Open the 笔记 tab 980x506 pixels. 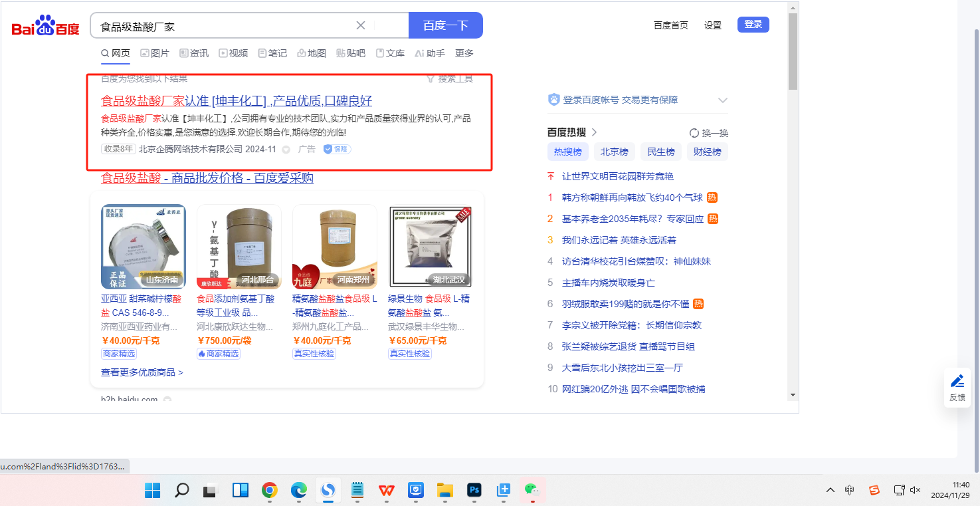pyautogui.click(x=272, y=53)
